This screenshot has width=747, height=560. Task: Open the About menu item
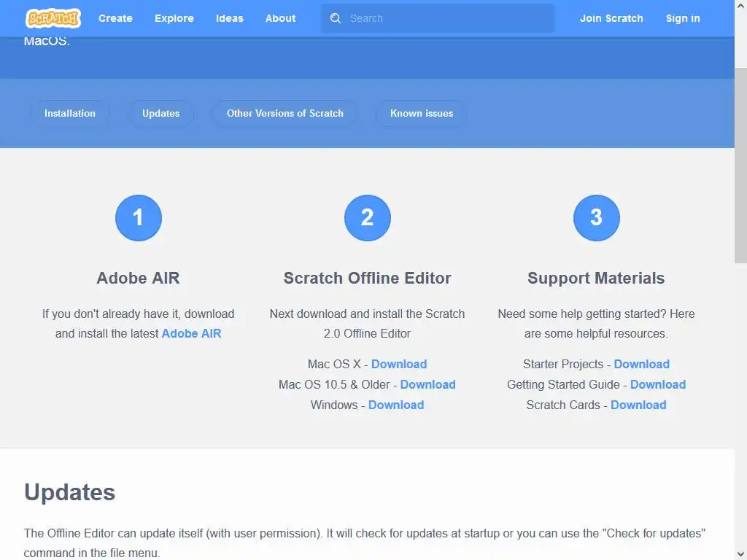pos(280,18)
